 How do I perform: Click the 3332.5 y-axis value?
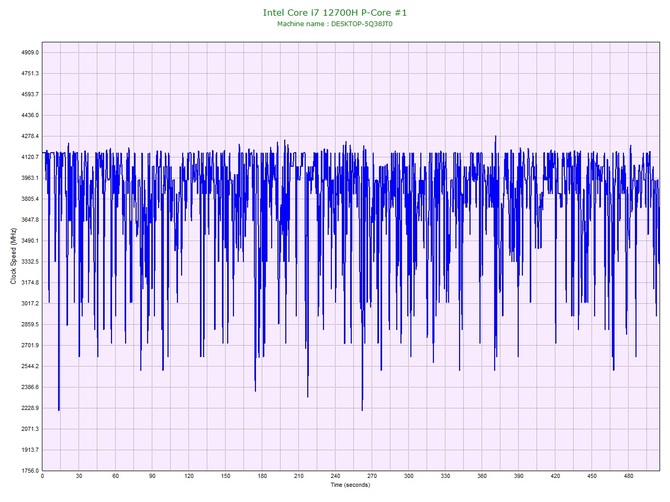coord(30,262)
